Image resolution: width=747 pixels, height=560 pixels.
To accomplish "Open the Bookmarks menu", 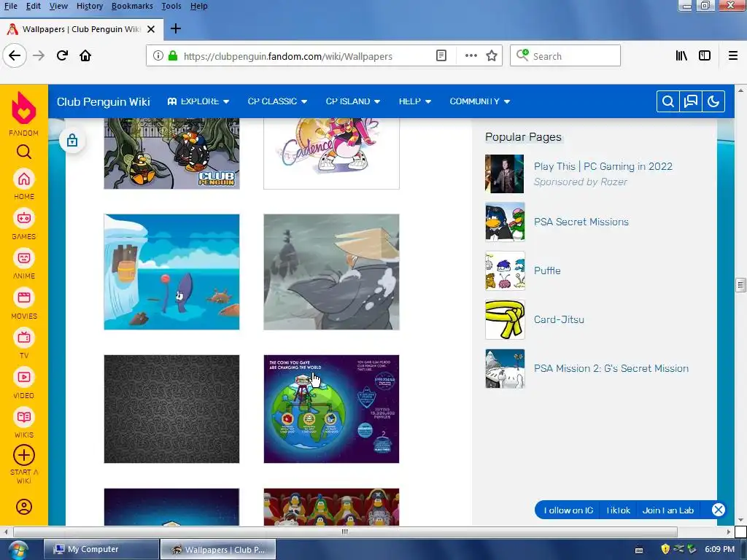I will coord(132,6).
